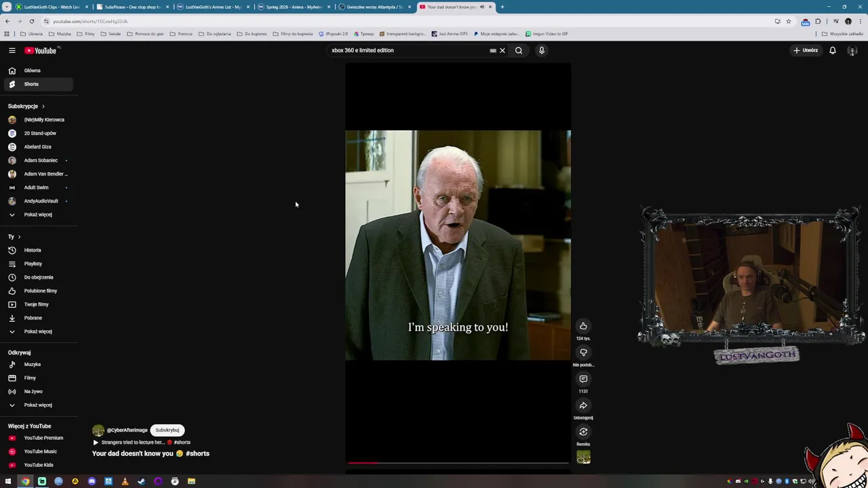Viewport: 868px width, 488px height.
Task: Start voice search with the microphone icon
Action: pos(542,50)
